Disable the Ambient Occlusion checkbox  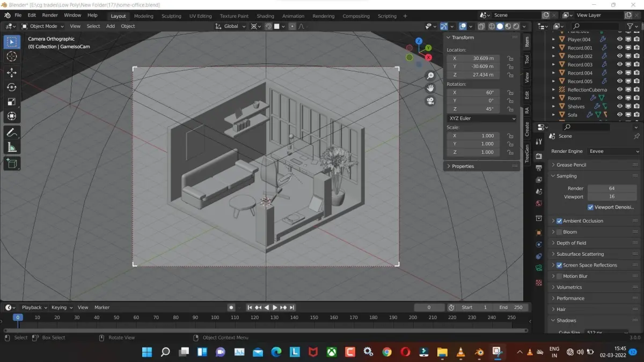pos(559,221)
